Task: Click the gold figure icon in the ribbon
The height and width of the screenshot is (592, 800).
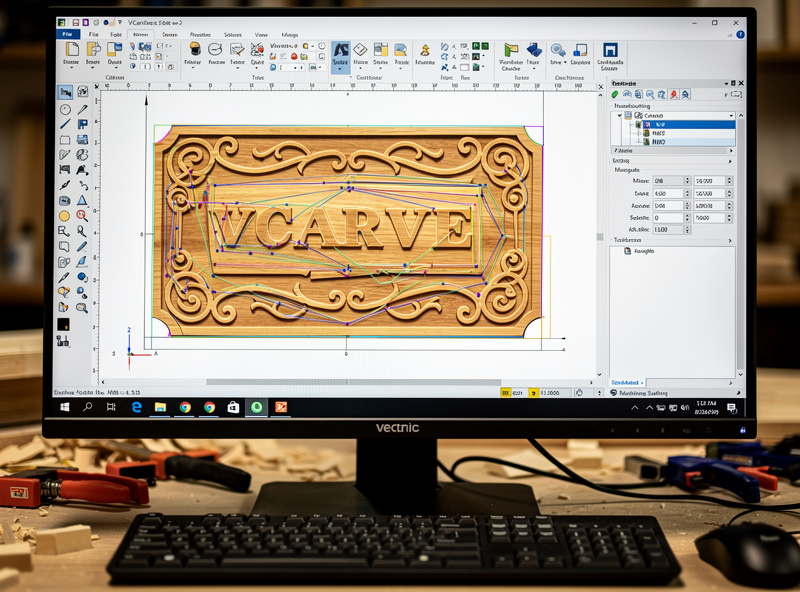Action: (424, 50)
